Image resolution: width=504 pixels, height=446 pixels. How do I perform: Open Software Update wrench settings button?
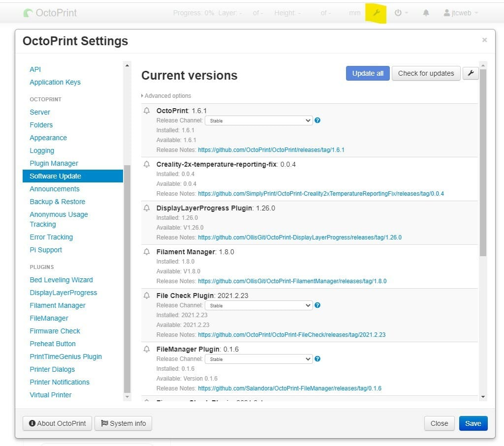(x=471, y=73)
